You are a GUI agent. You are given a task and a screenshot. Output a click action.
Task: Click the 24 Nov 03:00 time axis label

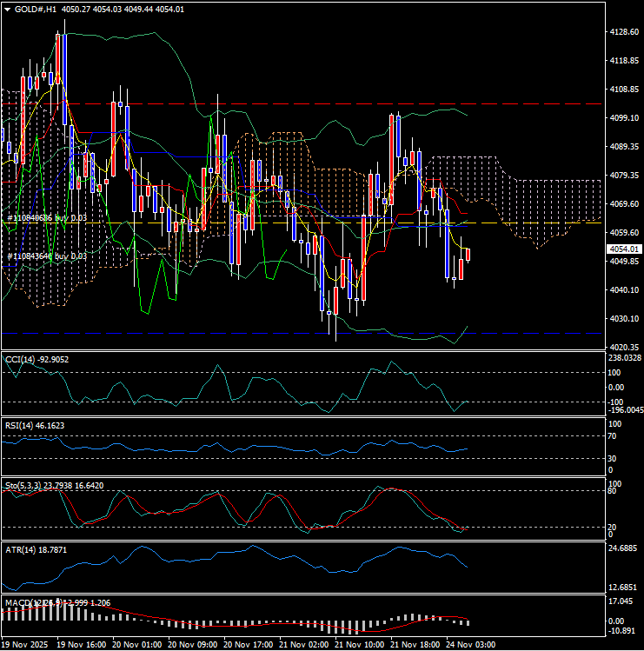473,645
